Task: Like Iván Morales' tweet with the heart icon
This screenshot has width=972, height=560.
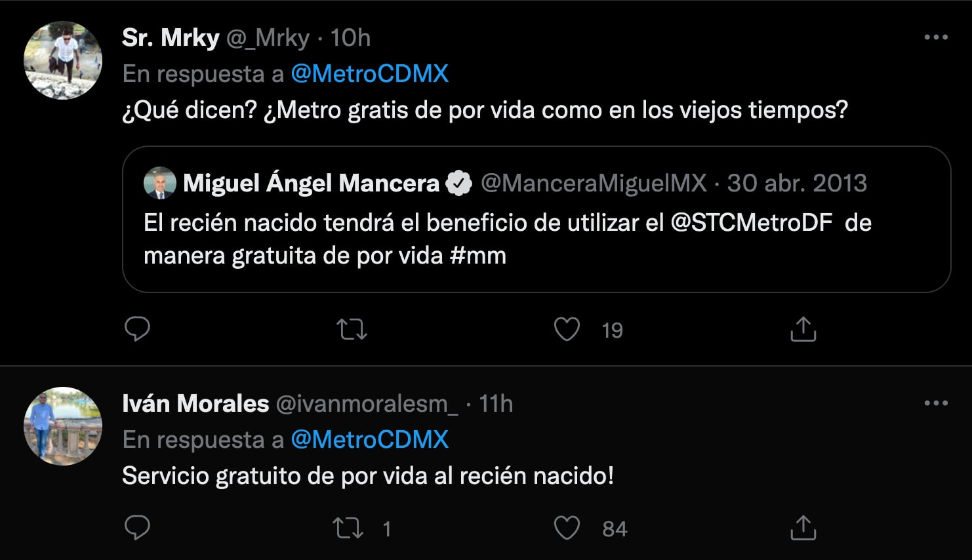Action: 567,528
